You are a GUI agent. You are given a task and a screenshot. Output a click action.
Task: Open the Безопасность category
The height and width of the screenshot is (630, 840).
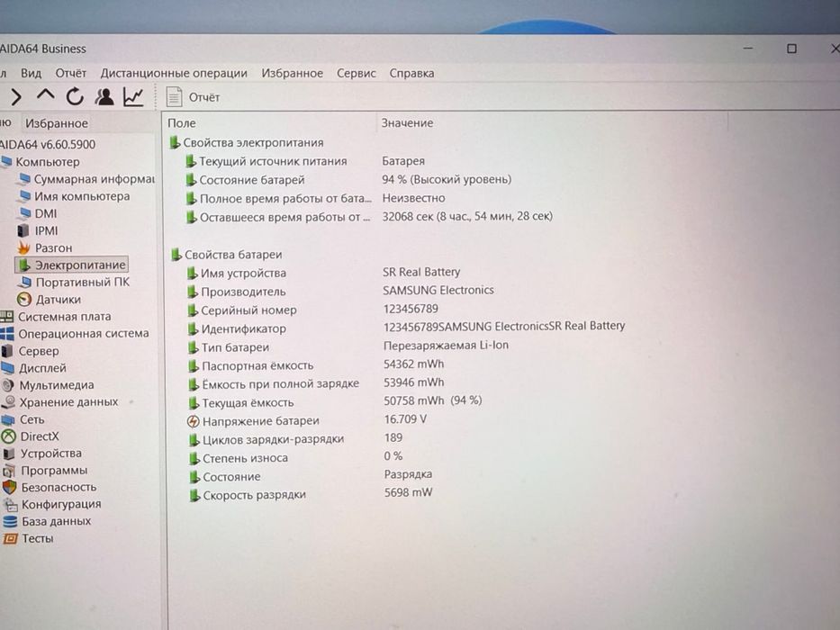pyautogui.click(x=50, y=488)
